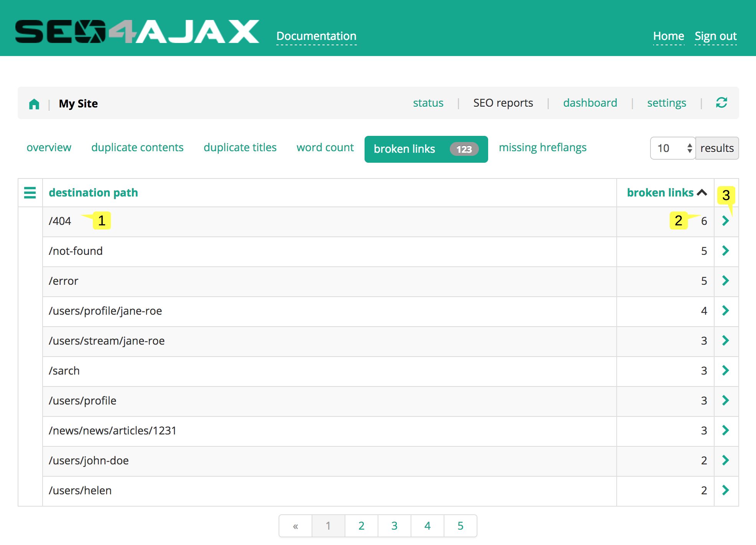Screen dimensions: 756x545
Task: Go to page 3 in the pagination
Action: [394, 526]
